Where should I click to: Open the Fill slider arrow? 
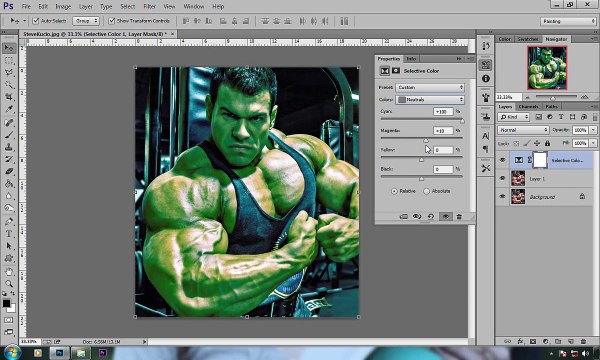pos(593,143)
